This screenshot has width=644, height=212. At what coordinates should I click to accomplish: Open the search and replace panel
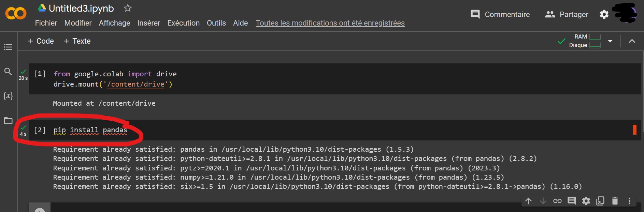8,71
